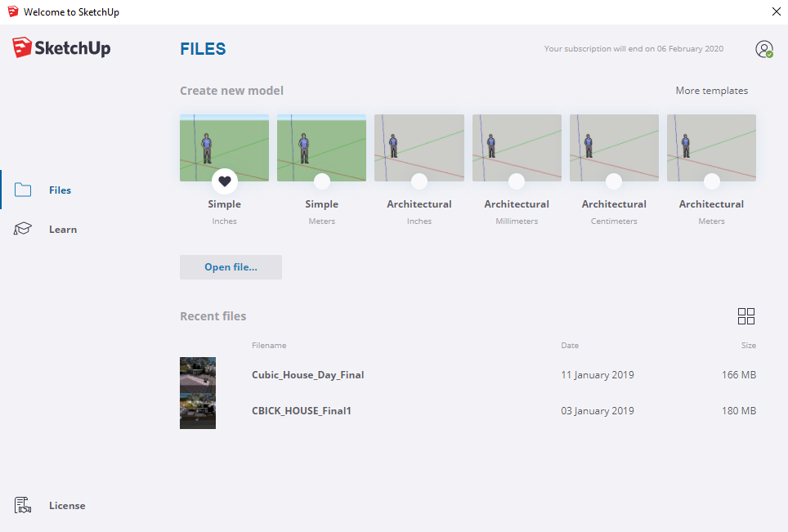The height and width of the screenshot is (532, 788).
Task: Set Architectural Meters template as default
Action: [712, 181]
